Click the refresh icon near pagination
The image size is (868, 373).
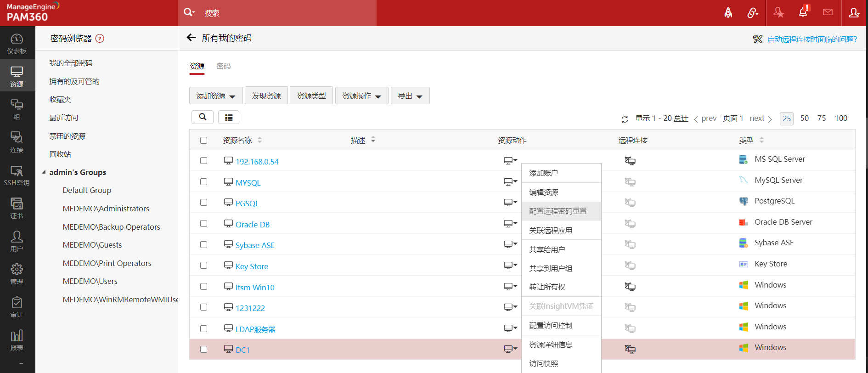point(625,119)
